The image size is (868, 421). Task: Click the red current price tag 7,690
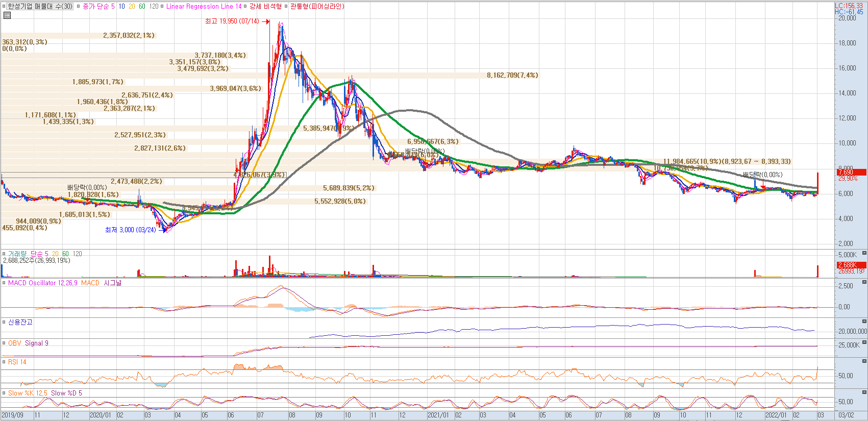pos(851,172)
